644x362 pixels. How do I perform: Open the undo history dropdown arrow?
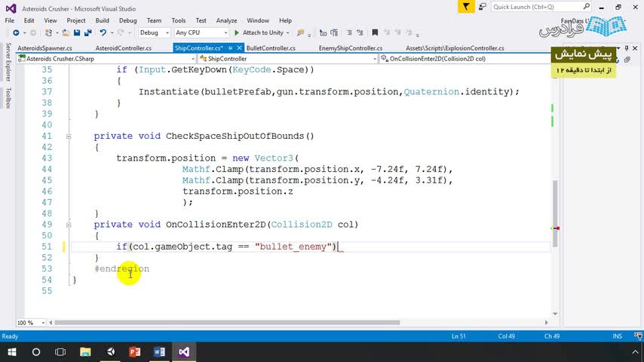(112, 33)
